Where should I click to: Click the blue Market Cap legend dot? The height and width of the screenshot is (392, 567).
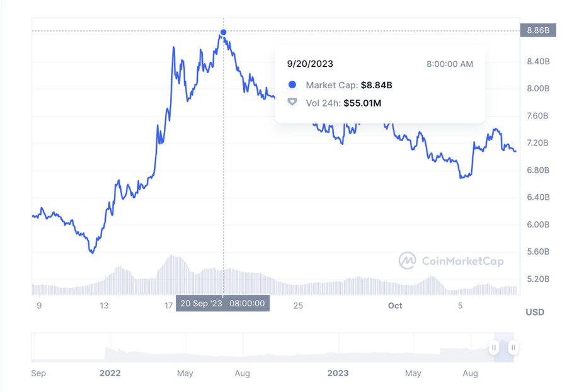click(x=292, y=84)
